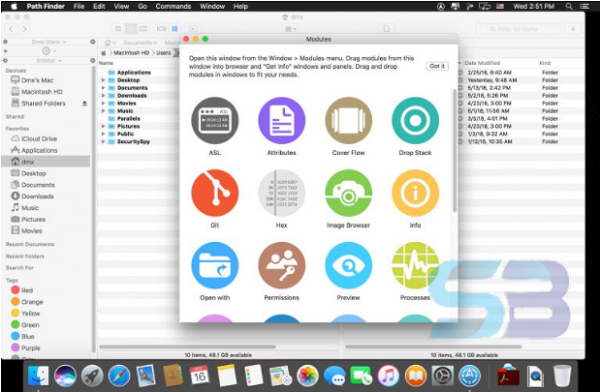Select the dmx home folder in sidebar
Viewport: 600px width, 392px height.
point(46,162)
